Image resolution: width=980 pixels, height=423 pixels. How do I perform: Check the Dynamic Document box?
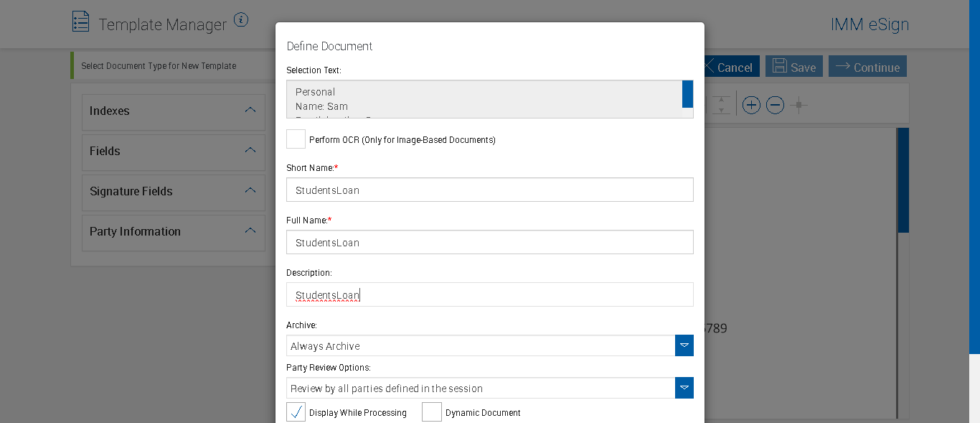click(432, 412)
